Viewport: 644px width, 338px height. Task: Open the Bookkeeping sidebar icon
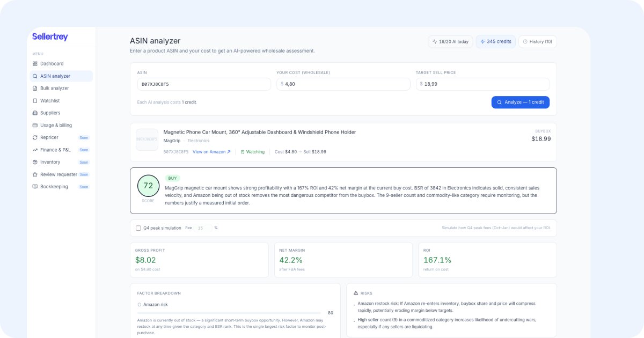[x=35, y=187]
